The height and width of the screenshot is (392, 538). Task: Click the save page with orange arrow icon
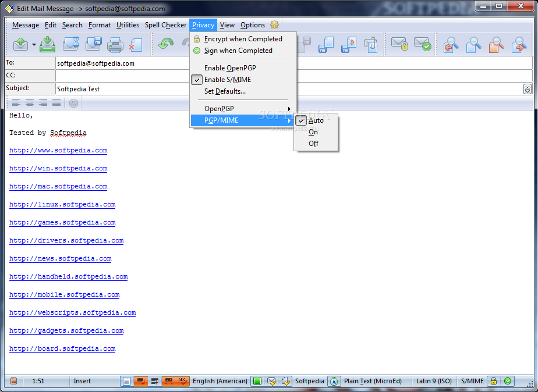pos(349,45)
